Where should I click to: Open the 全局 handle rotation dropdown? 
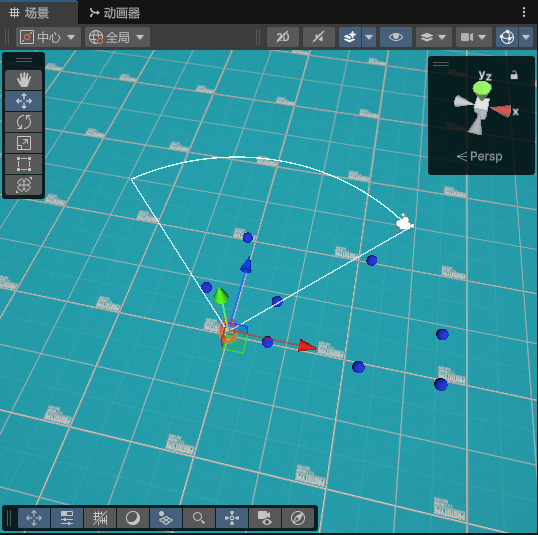(117, 37)
